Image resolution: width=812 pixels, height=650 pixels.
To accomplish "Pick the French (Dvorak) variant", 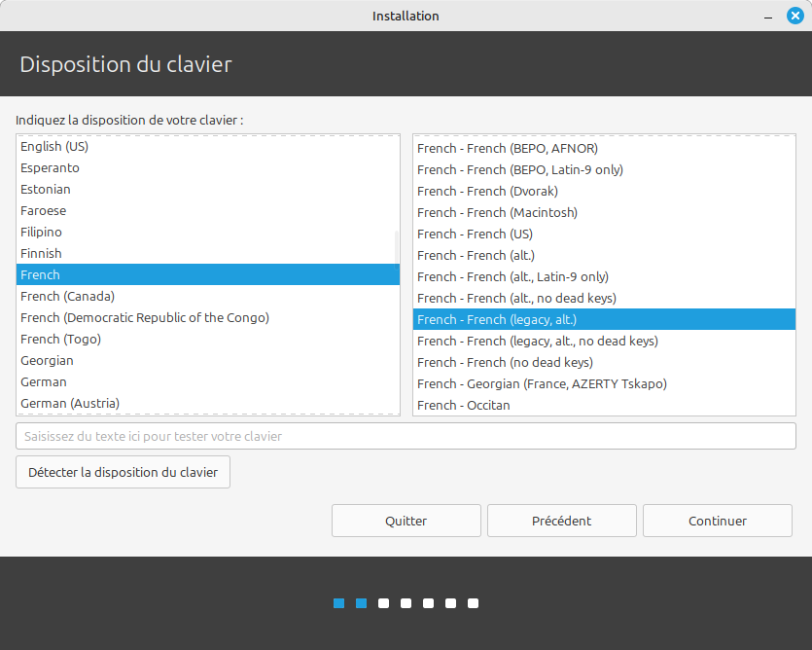I will pyautogui.click(x=604, y=192).
